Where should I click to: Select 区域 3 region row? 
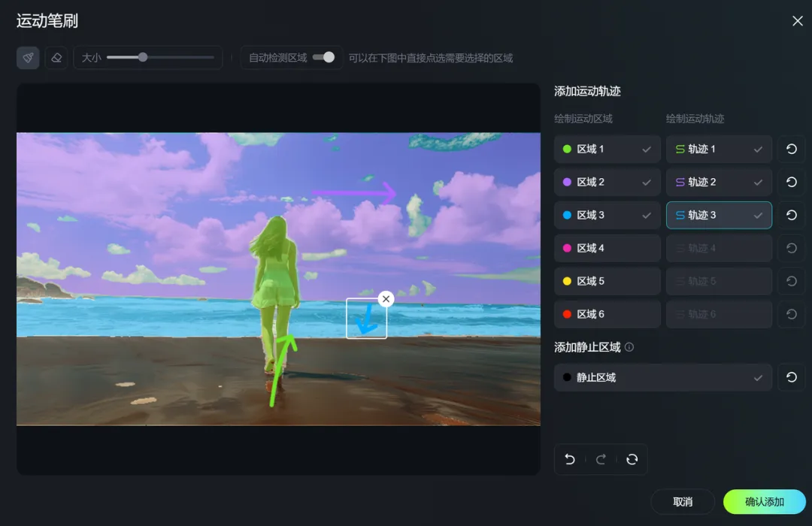tap(607, 216)
